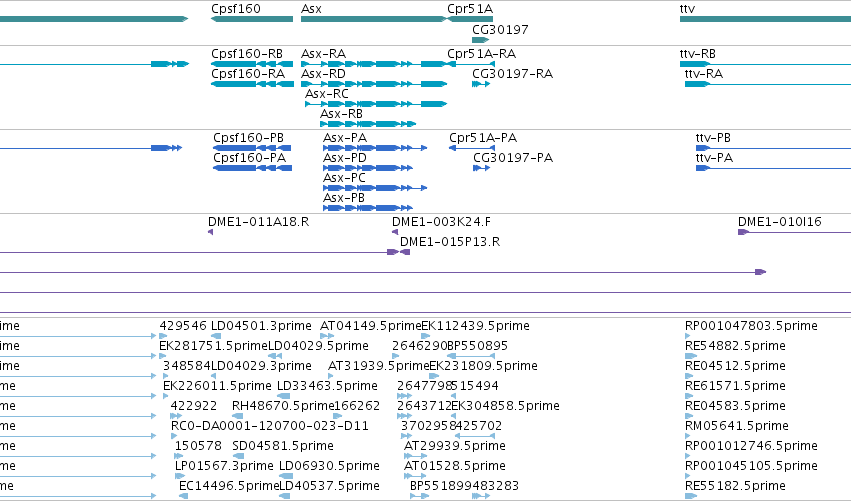
Task: Select the Asx-PD protein feature
Action: 345,158
